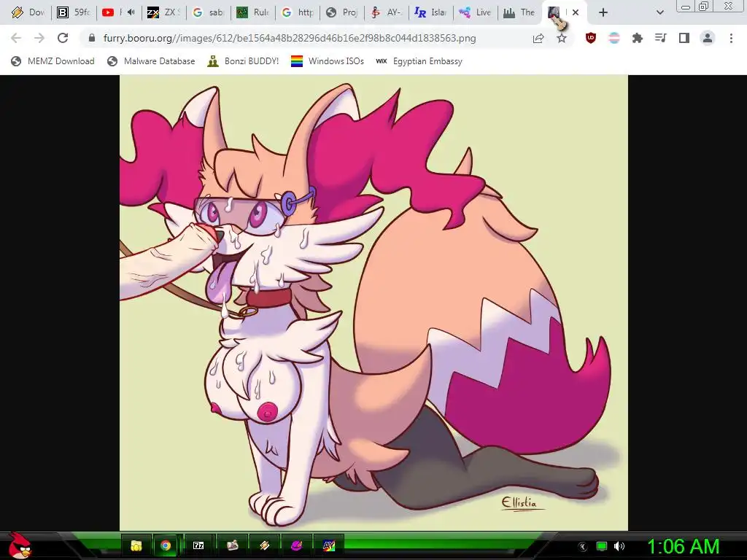Switch to the 'AY-' tab
The height and width of the screenshot is (560, 747).
click(x=388, y=12)
